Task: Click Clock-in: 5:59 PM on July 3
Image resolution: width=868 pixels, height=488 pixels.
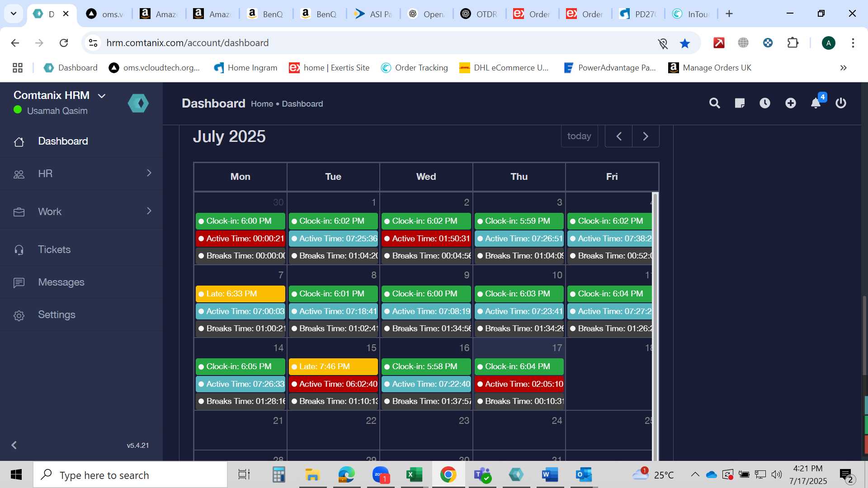Action: point(519,221)
